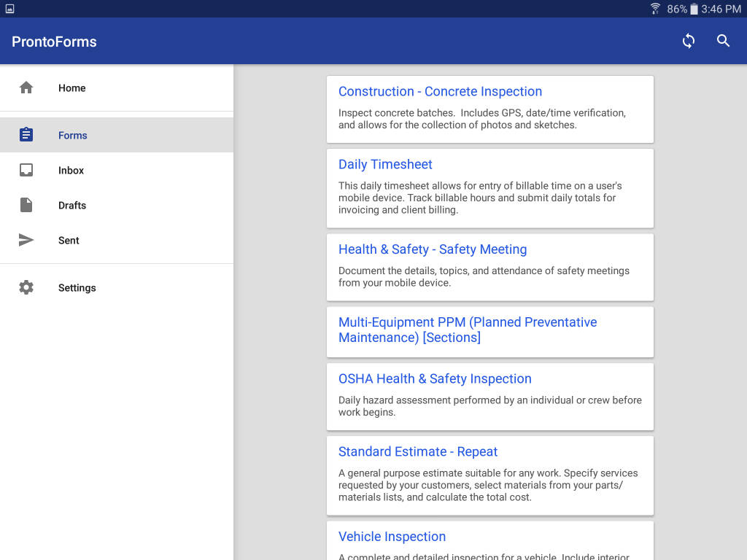Tap the Sent paper-plane icon
747x560 pixels.
click(26, 240)
